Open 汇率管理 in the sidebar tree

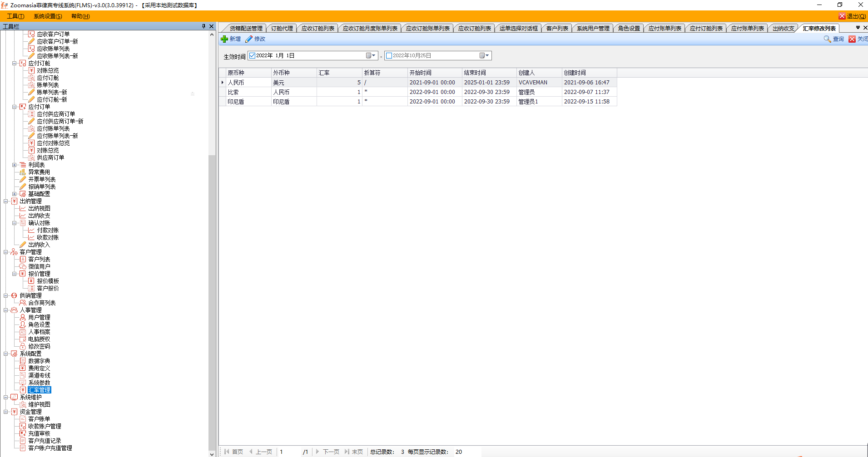pyautogui.click(x=39, y=390)
